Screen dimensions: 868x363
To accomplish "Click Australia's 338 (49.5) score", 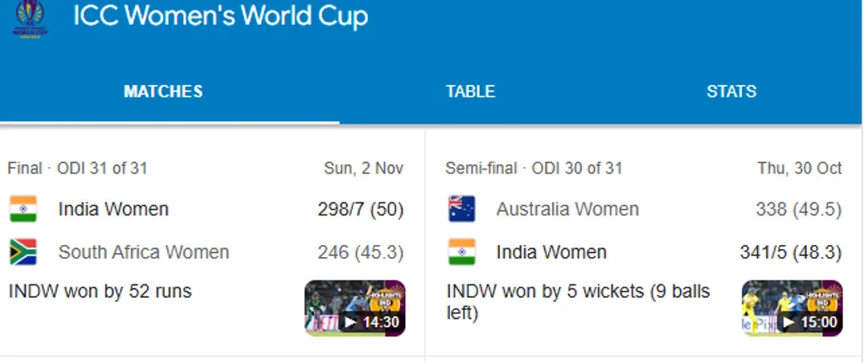I will point(798,210).
